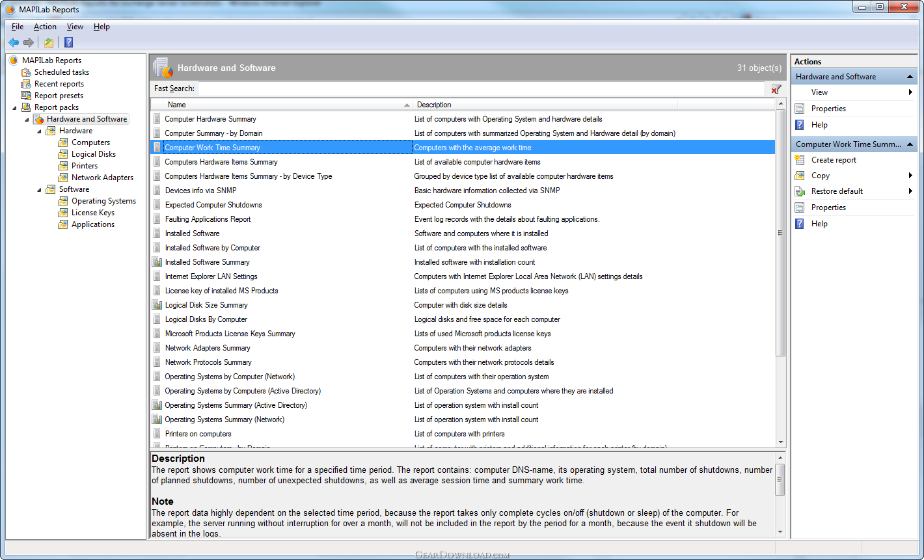Click the Devices info via SNMP report icon
The height and width of the screenshot is (560, 924).
(x=157, y=191)
